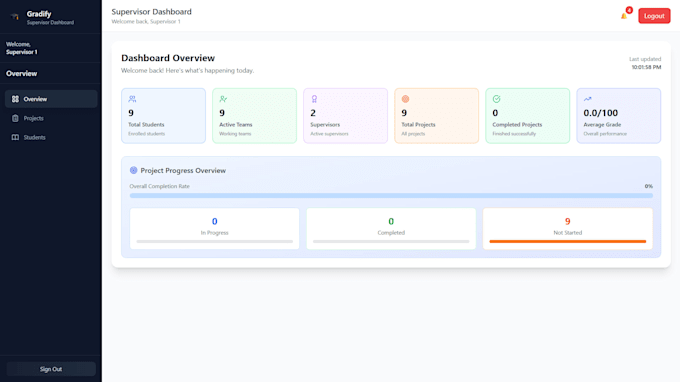The height and width of the screenshot is (382, 680).
Task: Click the Total Projects orange circle icon
Action: tap(405, 99)
